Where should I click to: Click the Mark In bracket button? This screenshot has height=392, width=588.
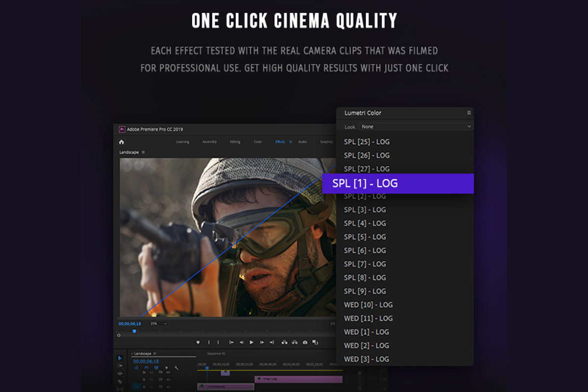pyautogui.click(x=209, y=342)
